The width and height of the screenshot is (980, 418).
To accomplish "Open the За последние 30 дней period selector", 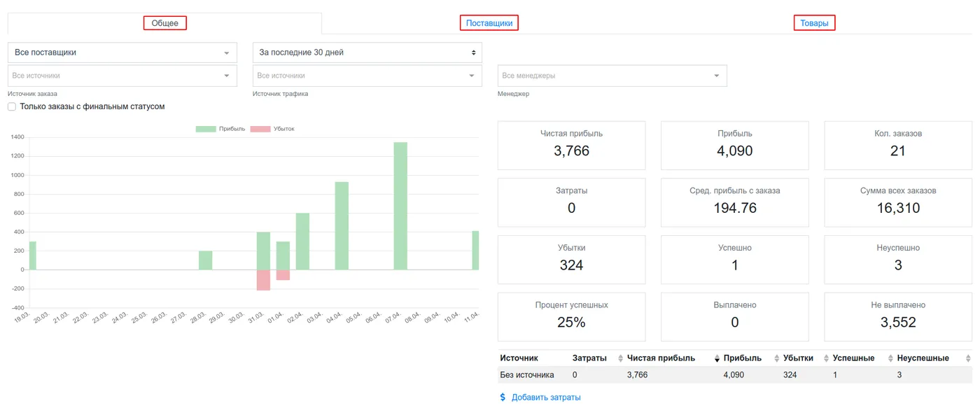I will (x=367, y=53).
